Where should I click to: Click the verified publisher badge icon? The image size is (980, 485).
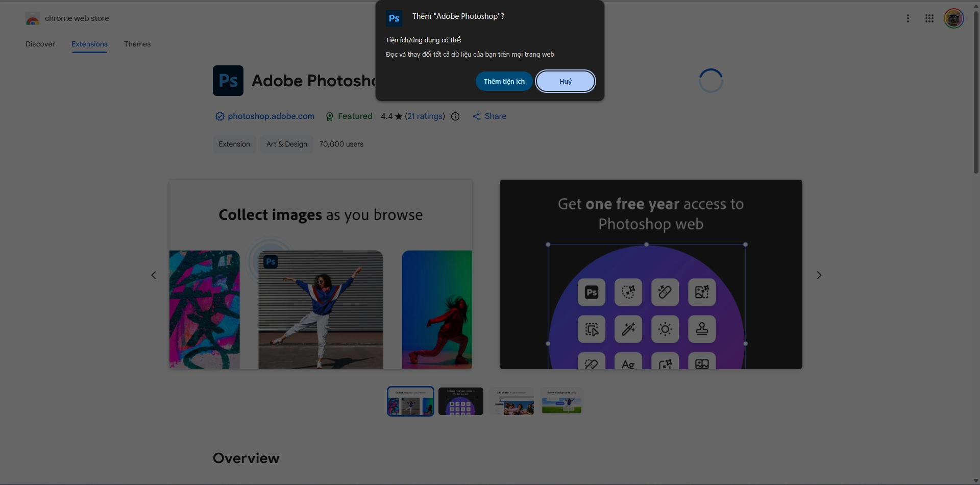219,116
